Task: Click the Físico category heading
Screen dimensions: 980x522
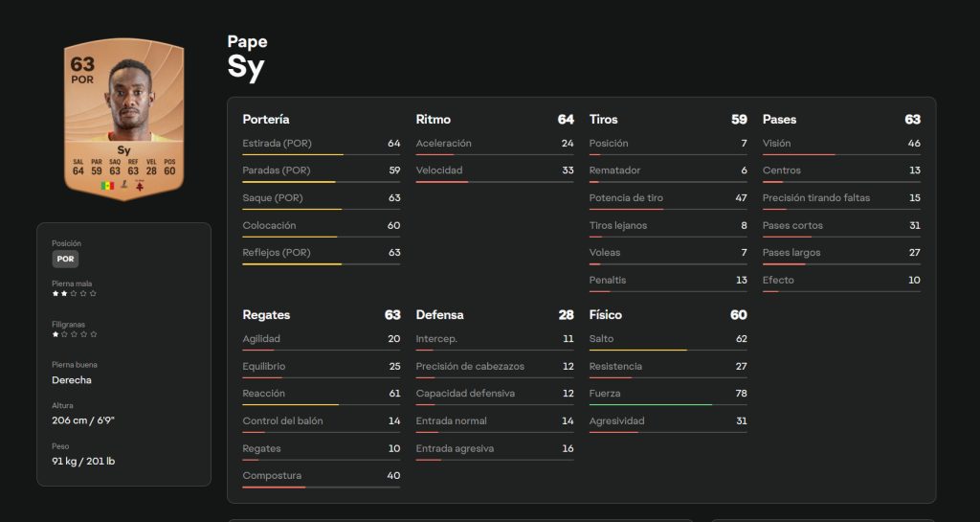Action: 606,315
